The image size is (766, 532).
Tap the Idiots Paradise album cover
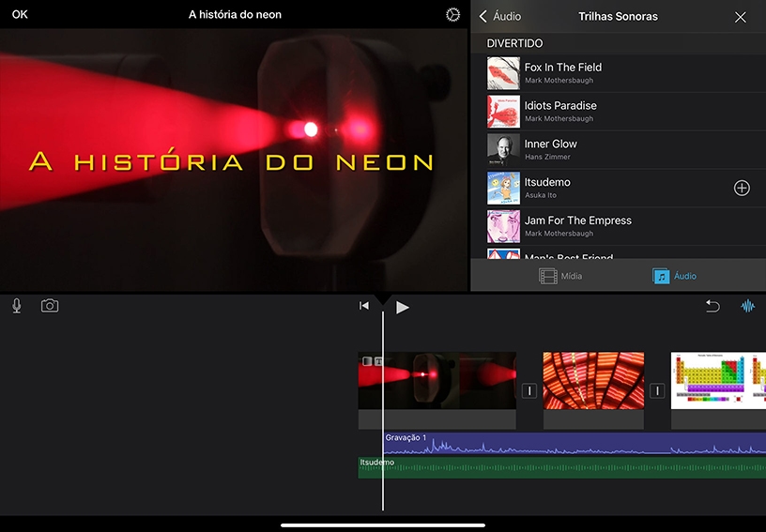point(503,112)
